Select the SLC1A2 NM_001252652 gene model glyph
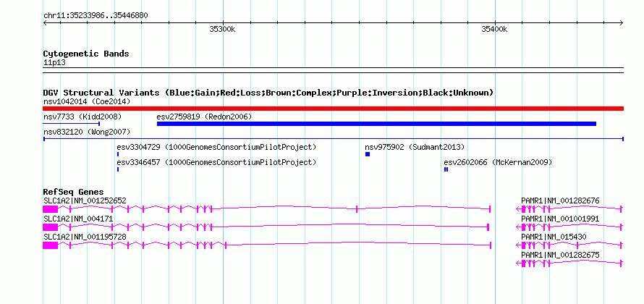The image size is (644, 304). click(x=267, y=209)
